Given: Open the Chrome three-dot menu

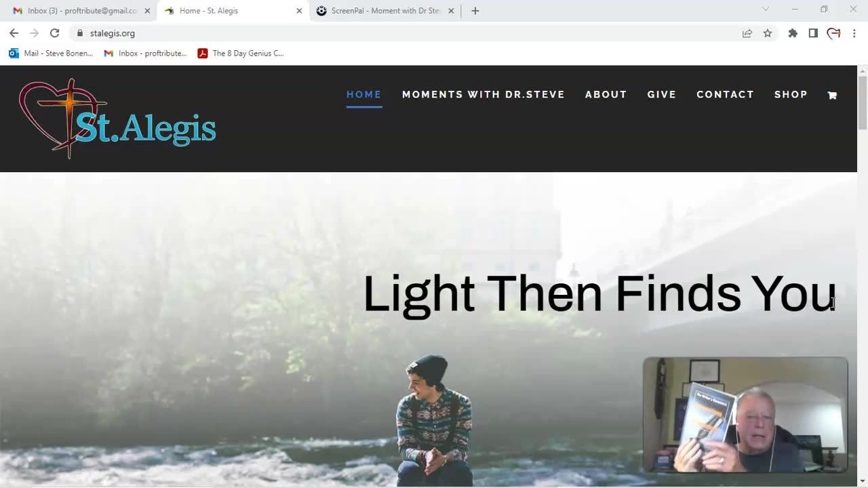Looking at the screenshot, I should pos(854,33).
